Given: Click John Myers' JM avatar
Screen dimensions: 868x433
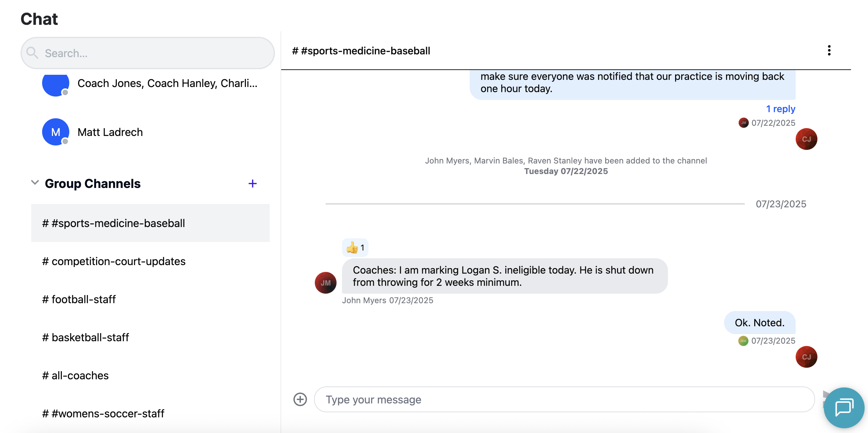Looking at the screenshot, I should pyautogui.click(x=325, y=283).
